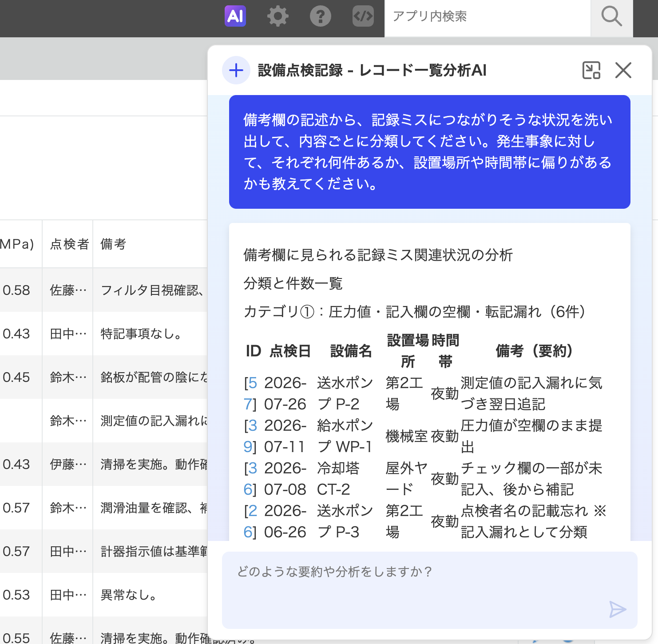
Task: Close the レコード一覧分析AI panel
Action: [x=623, y=70]
